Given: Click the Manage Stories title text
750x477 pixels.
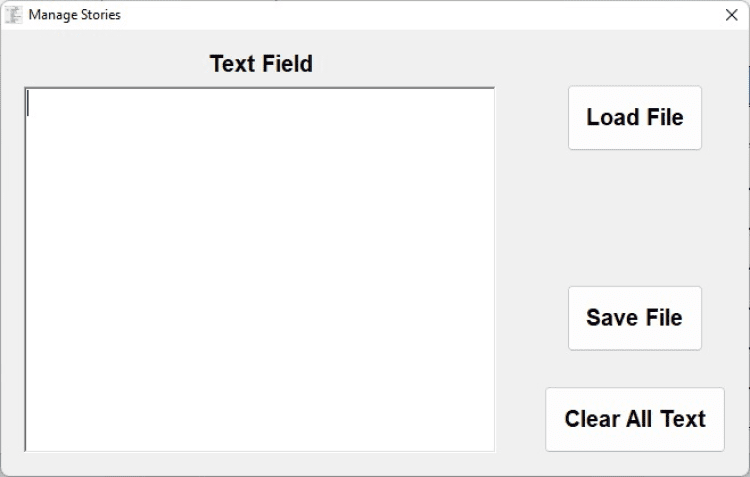Looking at the screenshot, I should (x=74, y=15).
